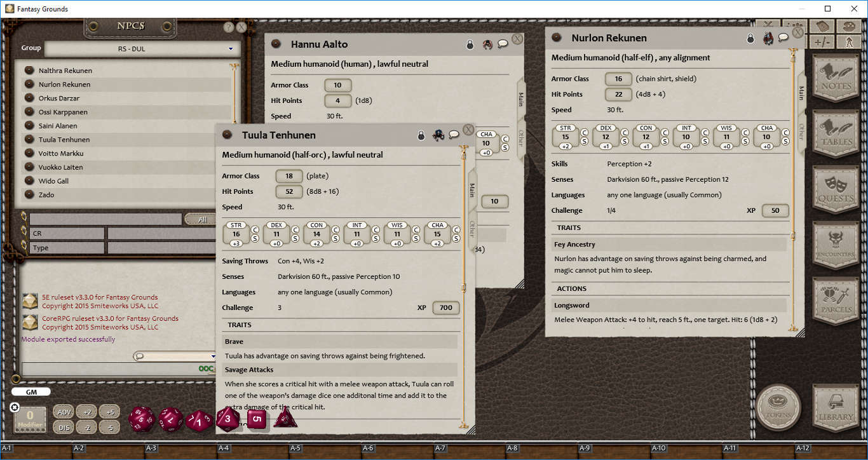
Task: Toggle the DEX check marker on Nurlon Rekunen
Action: 625,133
